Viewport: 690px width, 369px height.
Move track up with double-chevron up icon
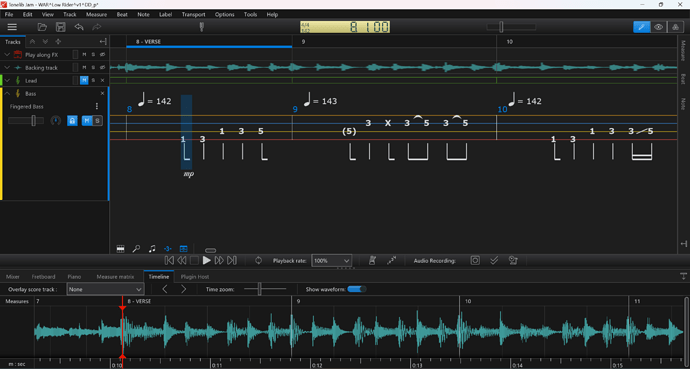pos(32,42)
